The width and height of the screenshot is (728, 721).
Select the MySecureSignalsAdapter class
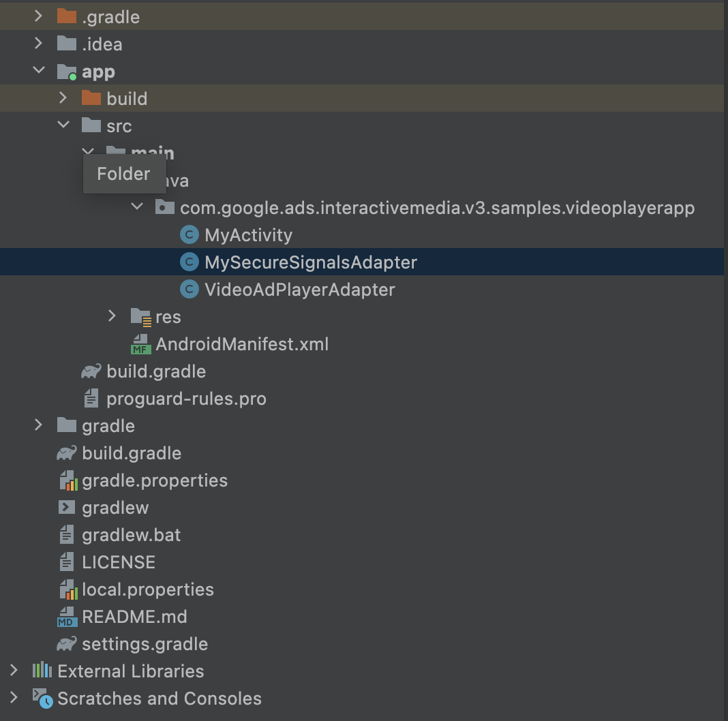(311, 262)
